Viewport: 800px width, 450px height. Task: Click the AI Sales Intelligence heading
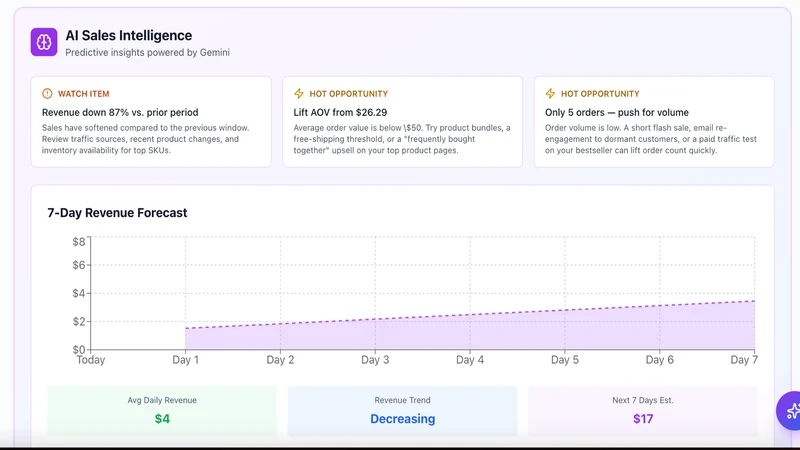pyautogui.click(x=129, y=35)
